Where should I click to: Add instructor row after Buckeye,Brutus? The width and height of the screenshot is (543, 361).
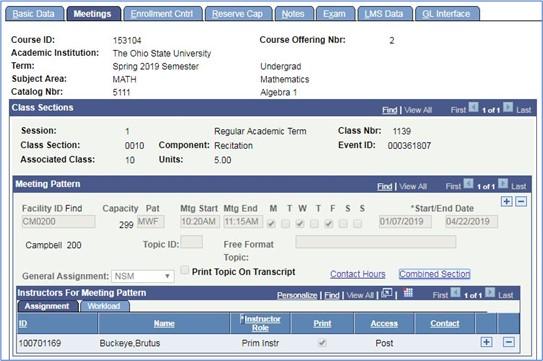click(487, 342)
